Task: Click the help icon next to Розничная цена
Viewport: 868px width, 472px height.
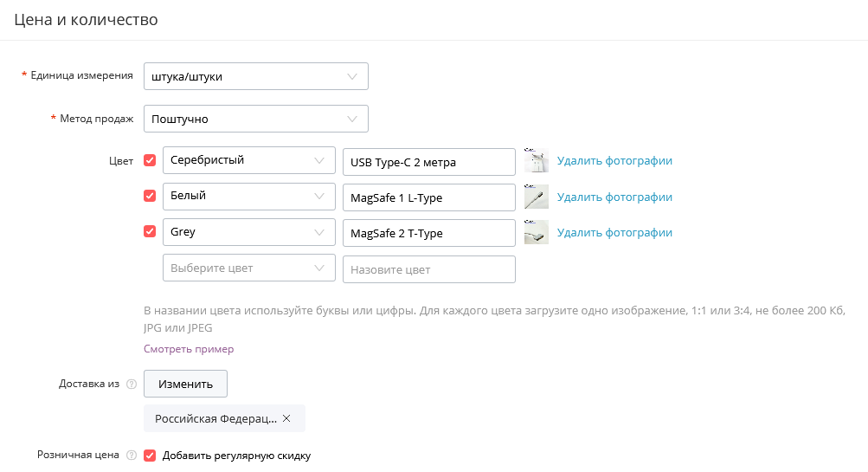Action: [132, 455]
